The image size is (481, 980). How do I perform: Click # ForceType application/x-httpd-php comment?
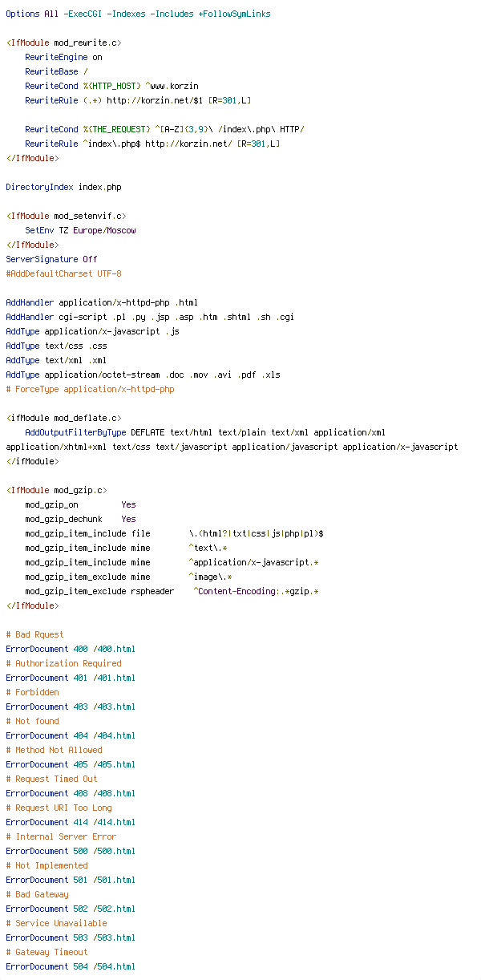click(x=90, y=389)
